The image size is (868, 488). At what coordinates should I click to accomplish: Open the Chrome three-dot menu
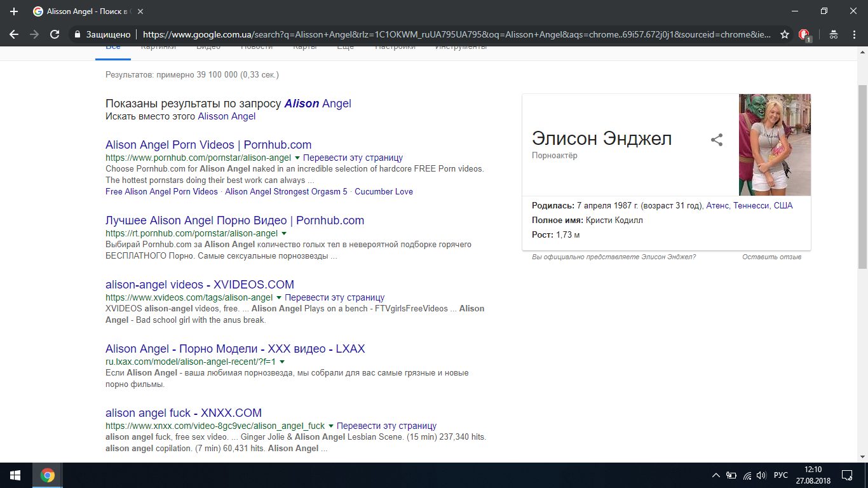[x=855, y=34]
